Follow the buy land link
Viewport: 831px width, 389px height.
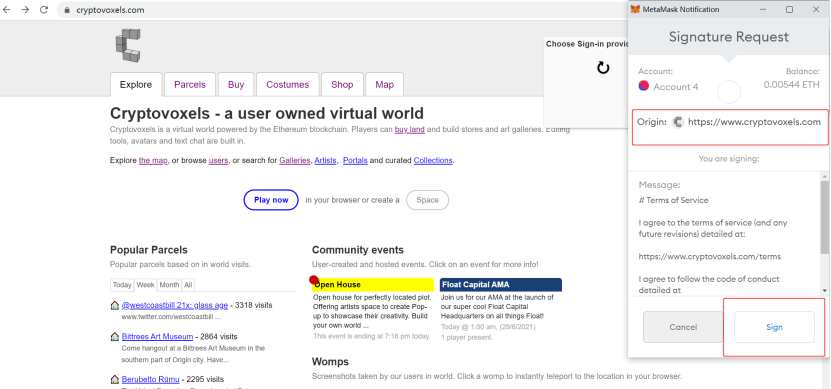pyautogui.click(x=410, y=129)
